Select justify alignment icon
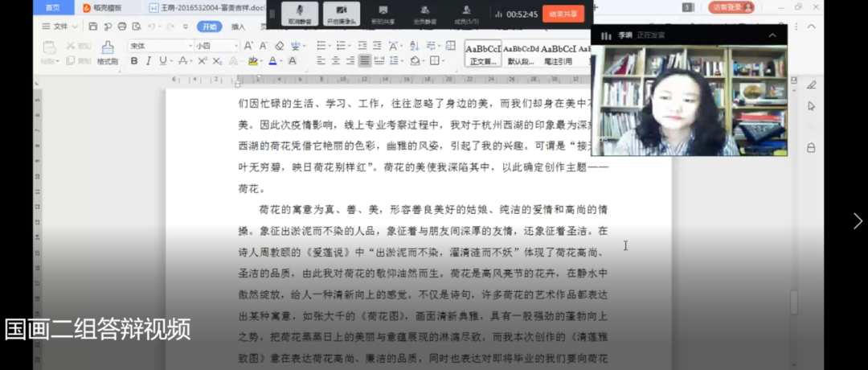868x370 pixels. coord(364,61)
